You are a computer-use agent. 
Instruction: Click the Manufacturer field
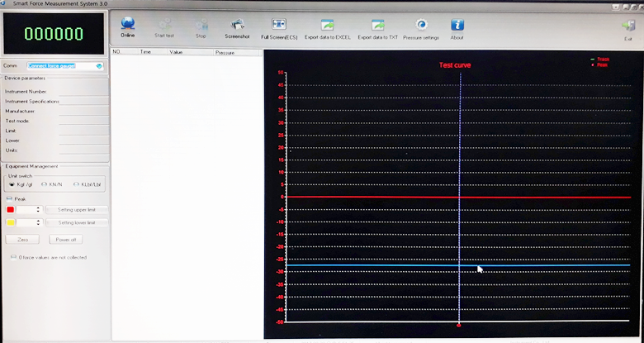pos(83,112)
